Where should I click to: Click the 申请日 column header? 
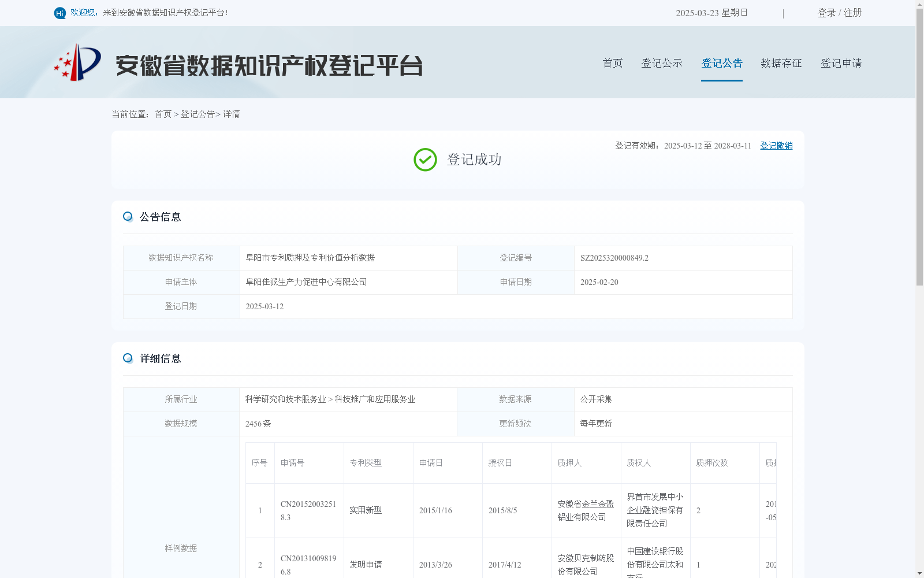click(431, 463)
